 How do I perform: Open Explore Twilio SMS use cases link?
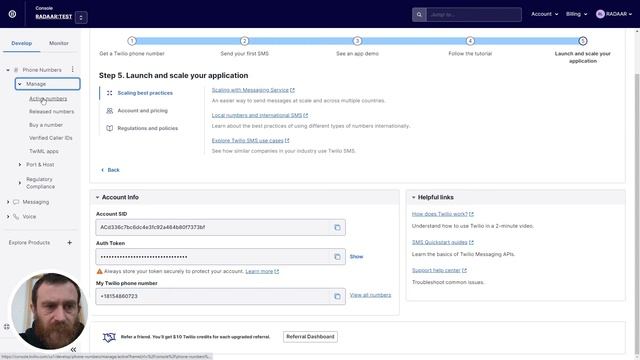pos(250,140)
